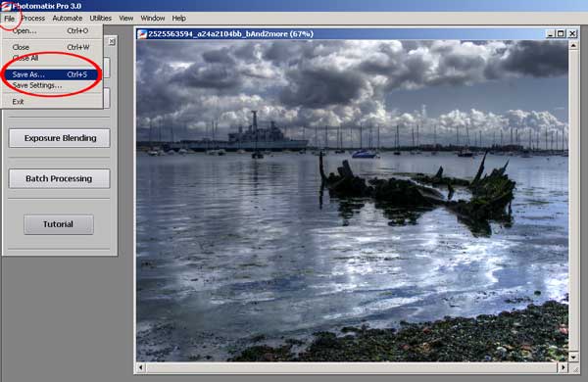Viewport: 588px width, 382px height.
Task: Click the horizontal scrollbar right arrow
Action: (x=563, y=367)
